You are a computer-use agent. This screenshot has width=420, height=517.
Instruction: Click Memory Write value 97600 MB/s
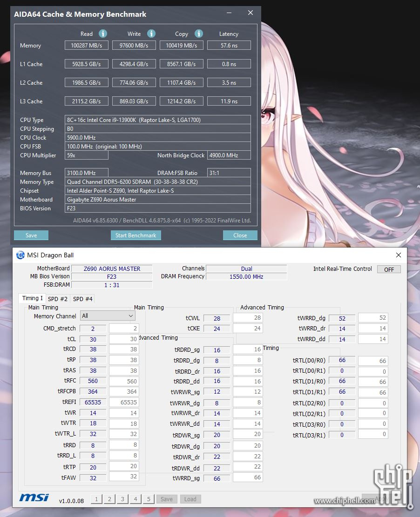(134, 45)
